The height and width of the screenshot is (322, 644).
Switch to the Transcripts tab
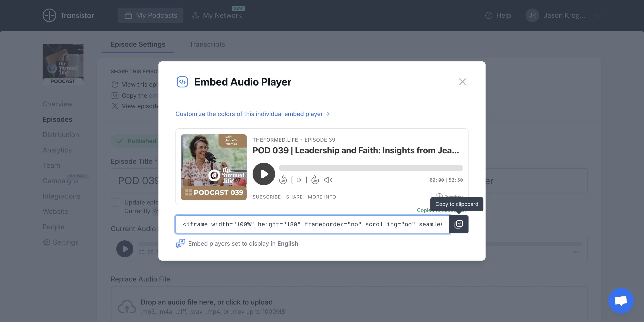coord(207,44)
